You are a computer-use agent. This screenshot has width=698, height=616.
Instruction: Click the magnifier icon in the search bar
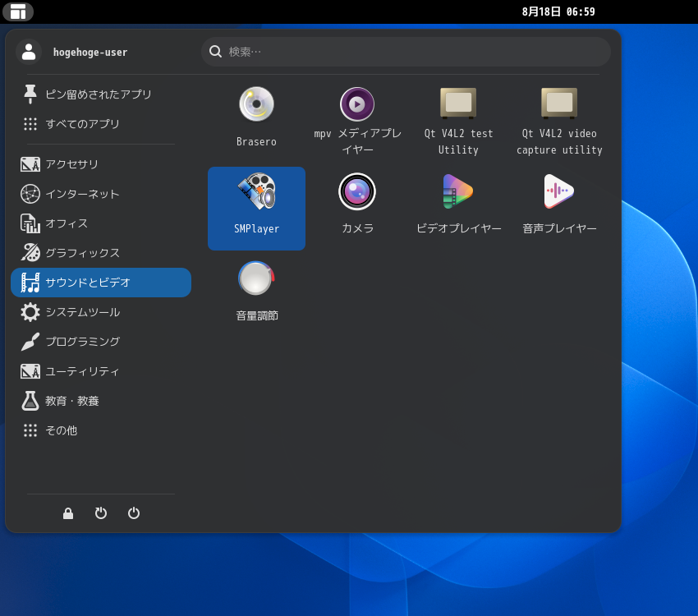215,52
